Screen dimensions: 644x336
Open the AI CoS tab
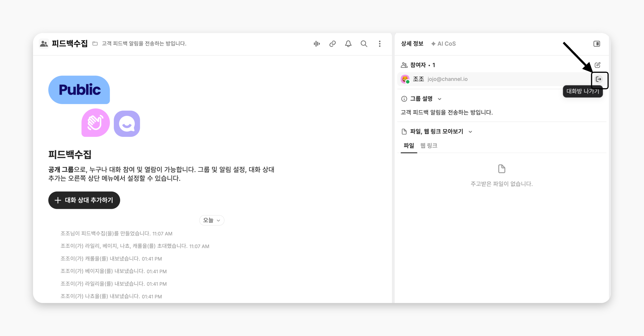pyautogui.click(x=444, y=44)
